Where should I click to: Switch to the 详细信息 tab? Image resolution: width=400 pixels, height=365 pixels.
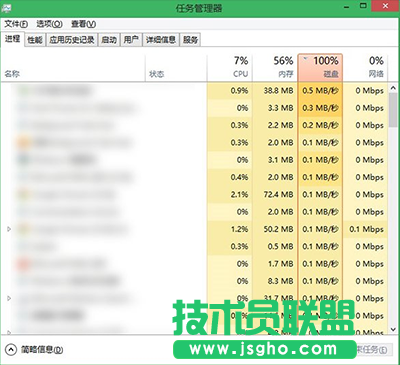pos(161,40)
